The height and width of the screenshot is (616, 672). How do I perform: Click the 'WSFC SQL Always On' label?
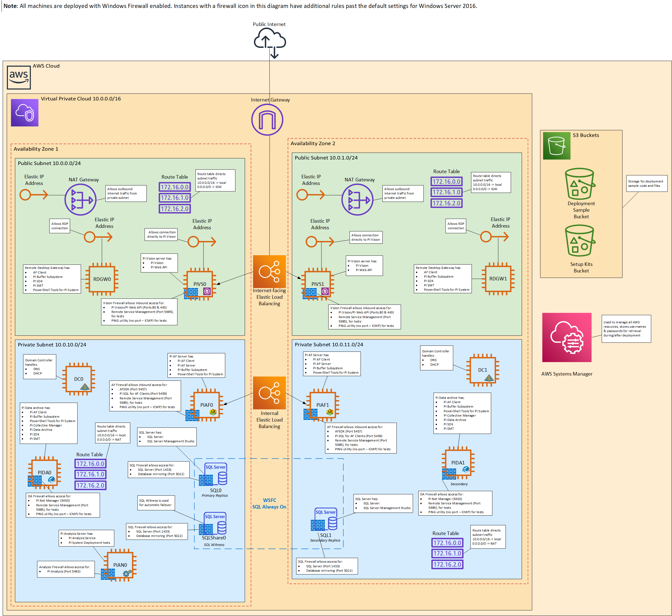(269, 503)
